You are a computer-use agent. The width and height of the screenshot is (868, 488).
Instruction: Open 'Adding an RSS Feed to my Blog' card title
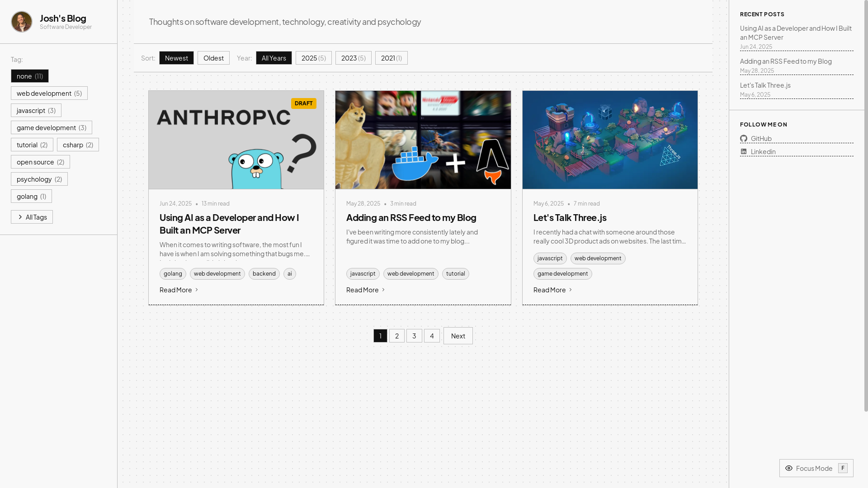(x=411, y=217)
